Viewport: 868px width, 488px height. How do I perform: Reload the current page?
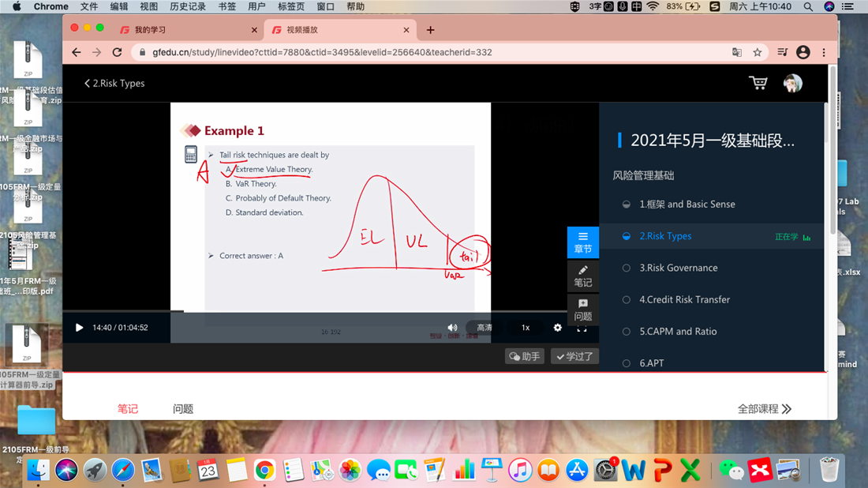(117, 52)
